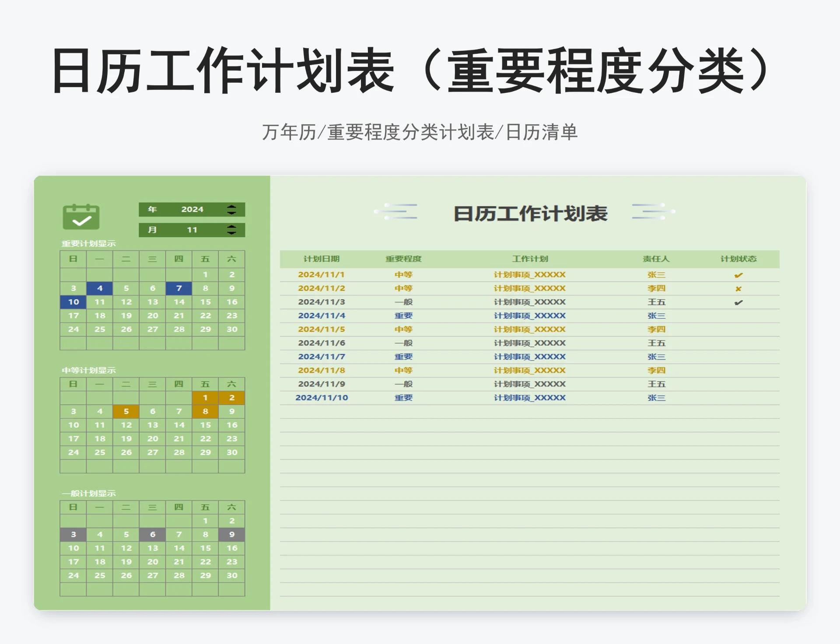Toggle completion status for 2024/11/4 row

coord(738,315)
